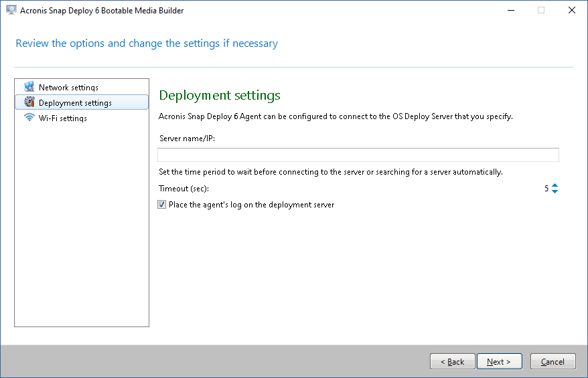Decrease timeout with the down arrow
Screen dimensions: 588x378
pos(555,192)
